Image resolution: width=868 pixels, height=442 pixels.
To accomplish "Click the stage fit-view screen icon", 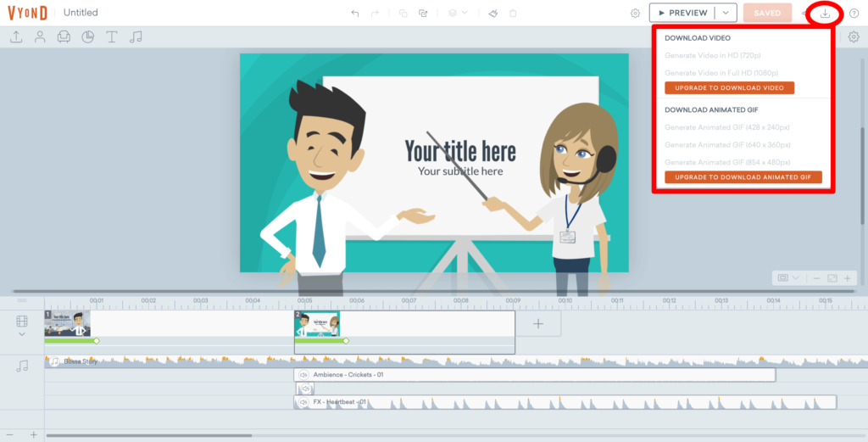I will click(782, 278).
